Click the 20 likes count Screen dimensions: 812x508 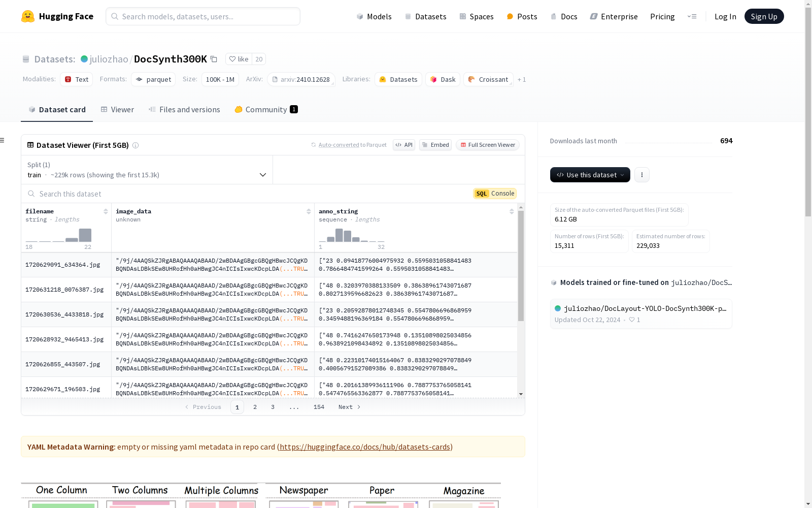coord(259,59)
